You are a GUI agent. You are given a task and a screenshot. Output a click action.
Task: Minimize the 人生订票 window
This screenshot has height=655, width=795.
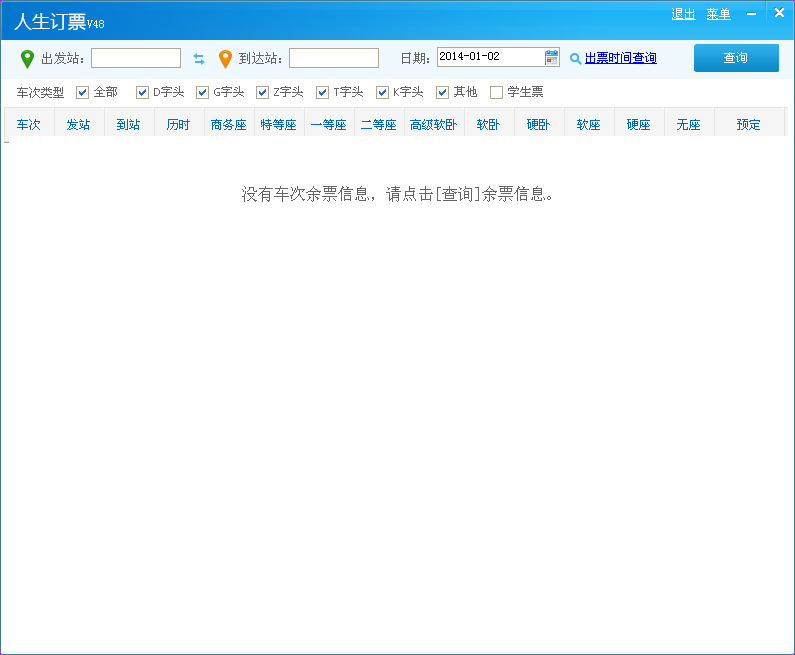pyautogui.click(x=751, y=14)
